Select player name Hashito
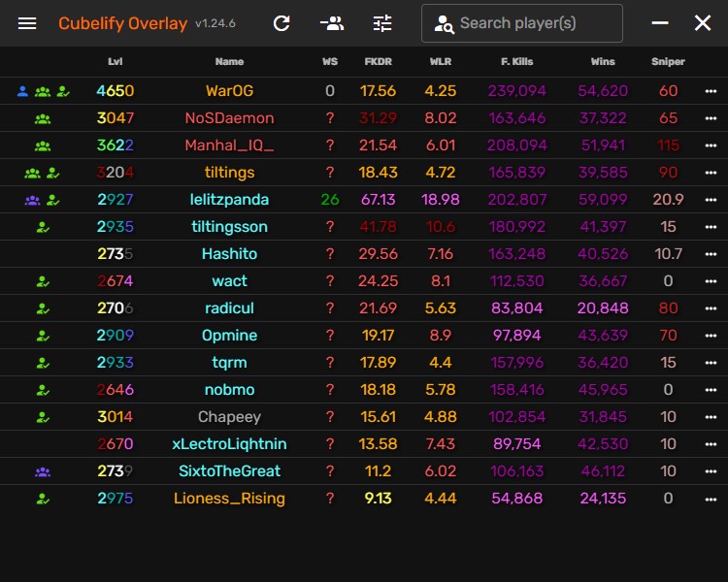This screenshot has height=582, width=728. point(229,254)
